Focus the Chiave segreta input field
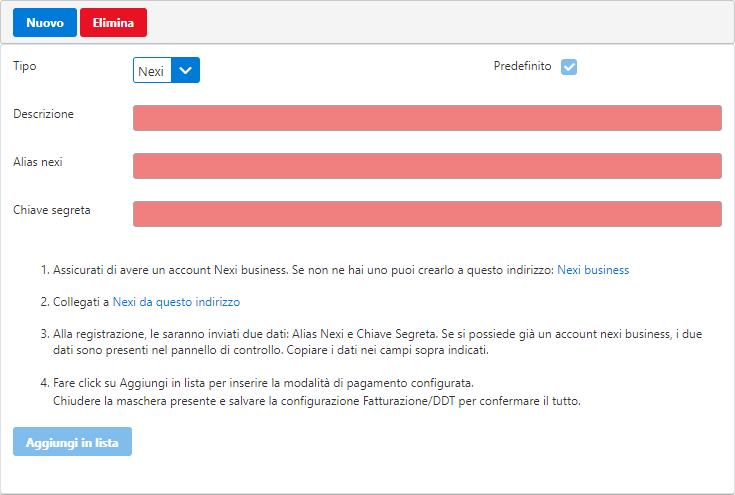 (x=427, y=214)
